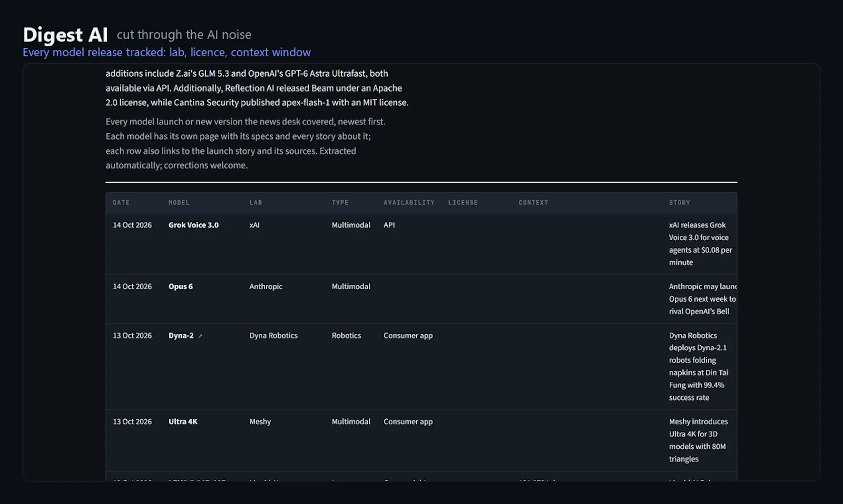Open the Anthropic may launch Opus 6 story

pos(703,299)
